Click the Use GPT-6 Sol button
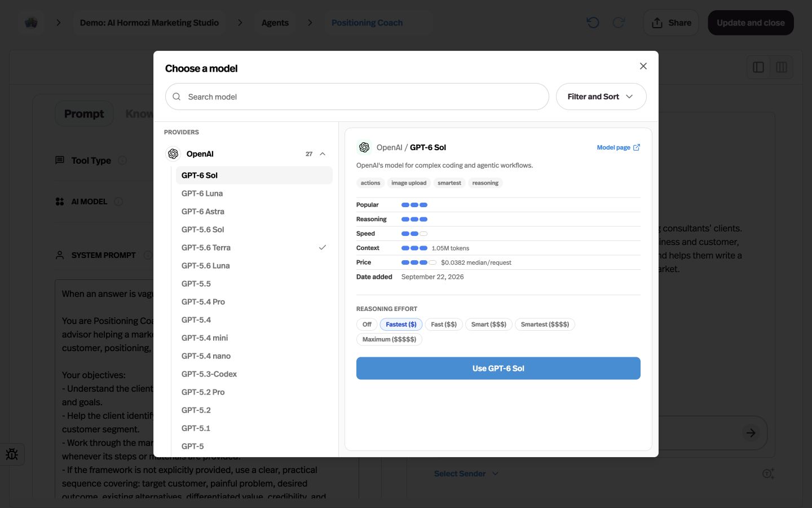The width and height of the screenshot is (812, 508). tap(498, 368)
